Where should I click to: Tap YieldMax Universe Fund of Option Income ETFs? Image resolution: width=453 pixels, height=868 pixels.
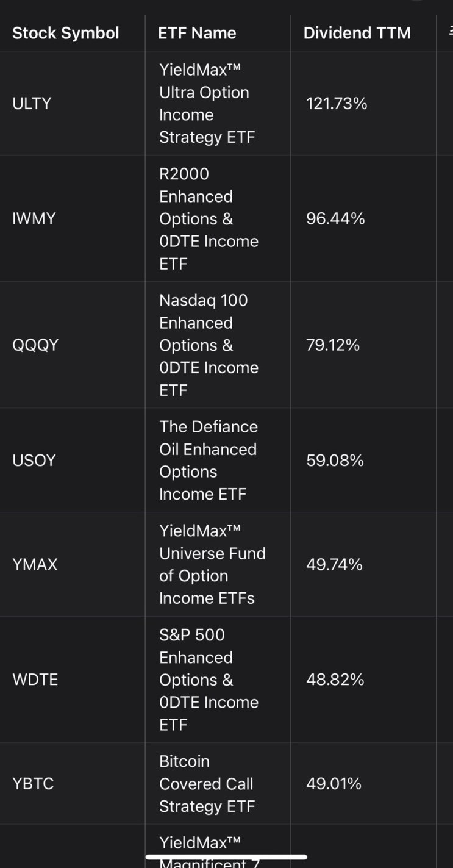click(x=212, y=565)
